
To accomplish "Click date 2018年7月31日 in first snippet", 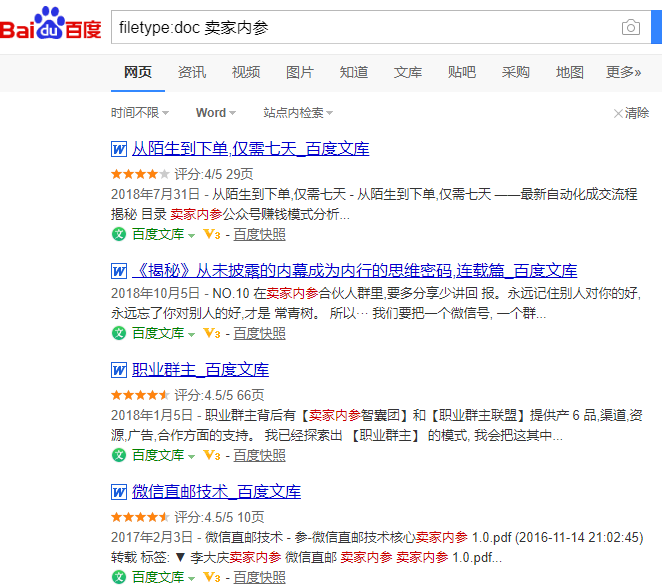I will (155, 194).
